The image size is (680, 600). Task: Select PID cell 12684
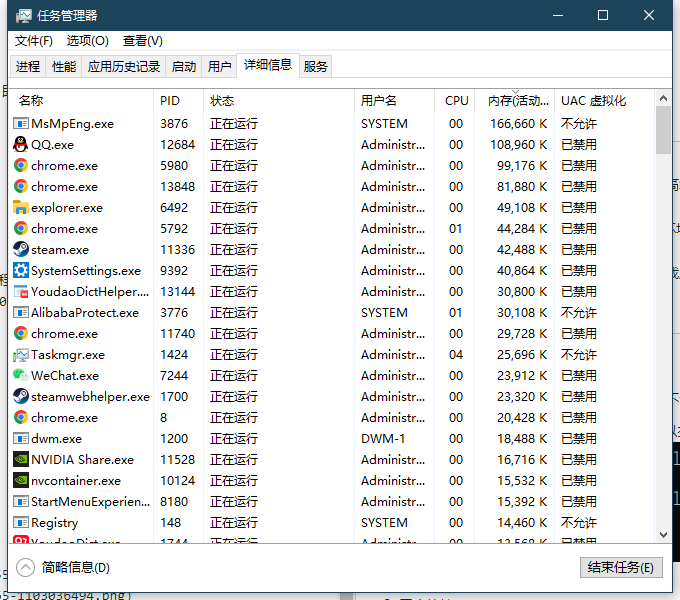[177, 144]
